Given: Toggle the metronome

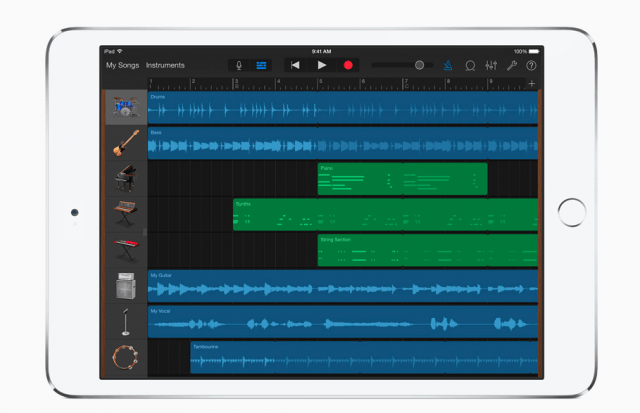Looking at the screenshot, I should coord(448,65).
